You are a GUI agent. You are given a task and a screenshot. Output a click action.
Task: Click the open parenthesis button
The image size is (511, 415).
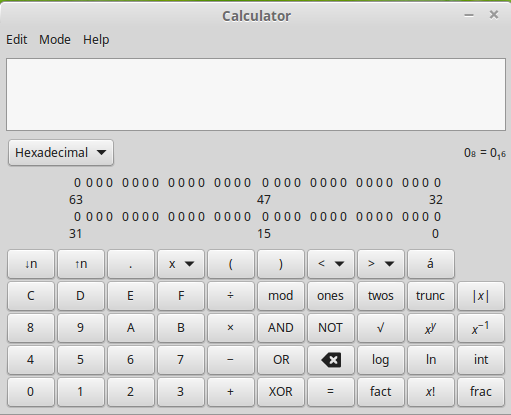pyautogui.click(x=231, y=264)
